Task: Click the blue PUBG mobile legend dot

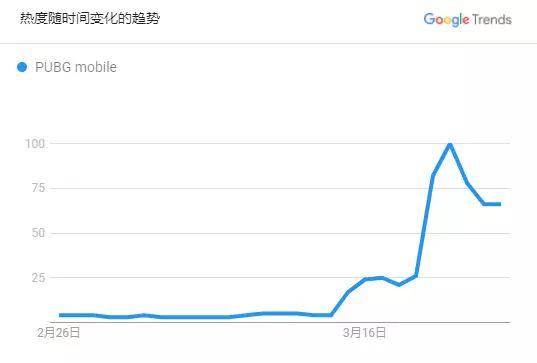Action: pos(22,67)
